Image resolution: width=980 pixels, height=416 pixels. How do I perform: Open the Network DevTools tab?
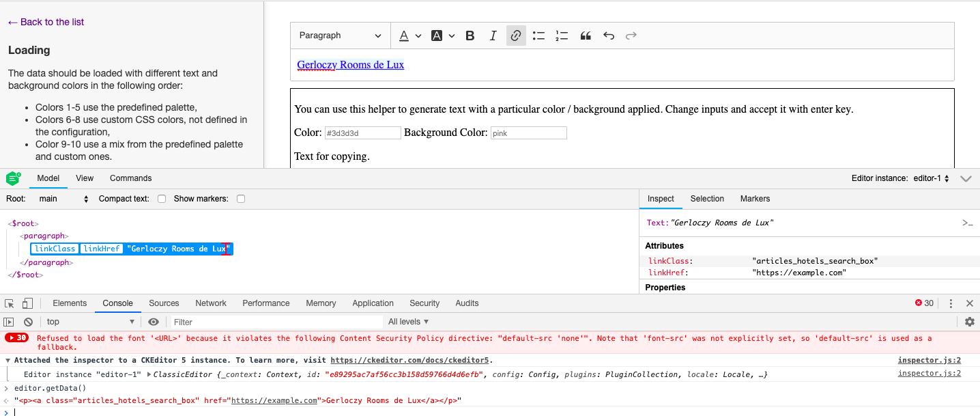(x=211, y=303)
